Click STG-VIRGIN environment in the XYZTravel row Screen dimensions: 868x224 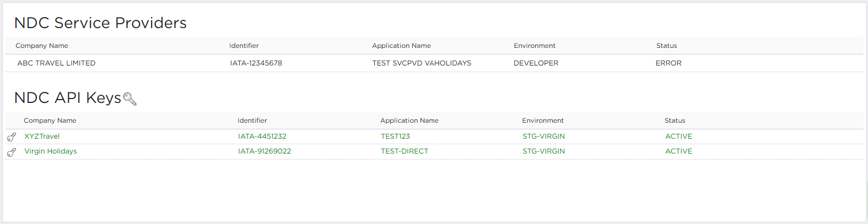click(x=543, y=136)
